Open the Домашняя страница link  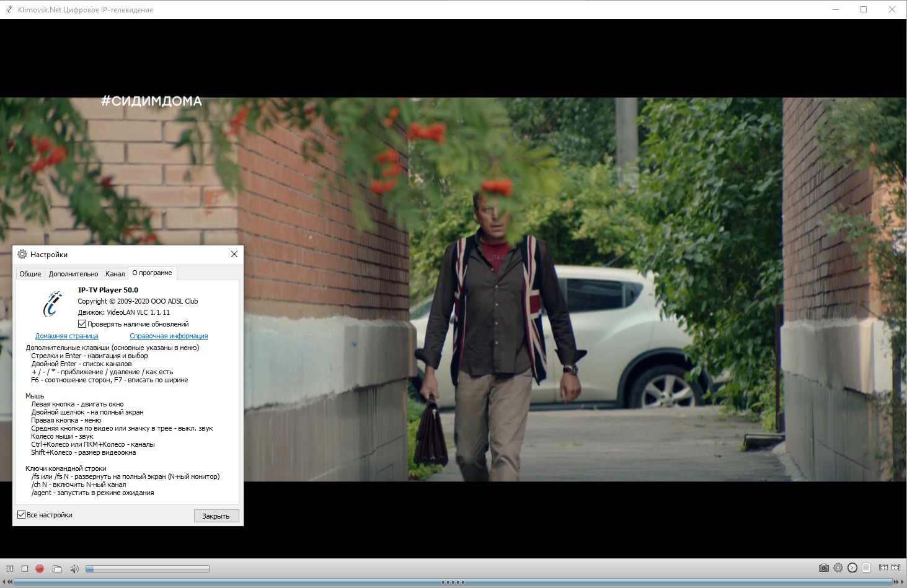tap(66, 336)
